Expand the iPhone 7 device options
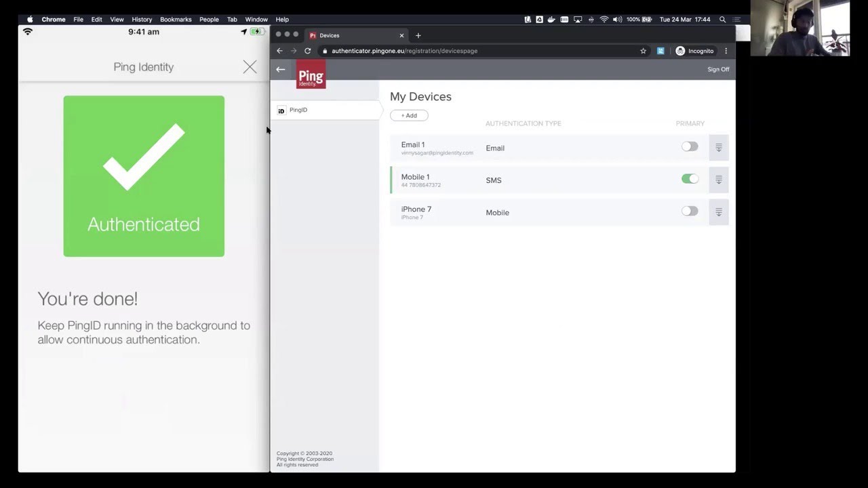The height and width of the screenshot is (488, 868). 719,212
